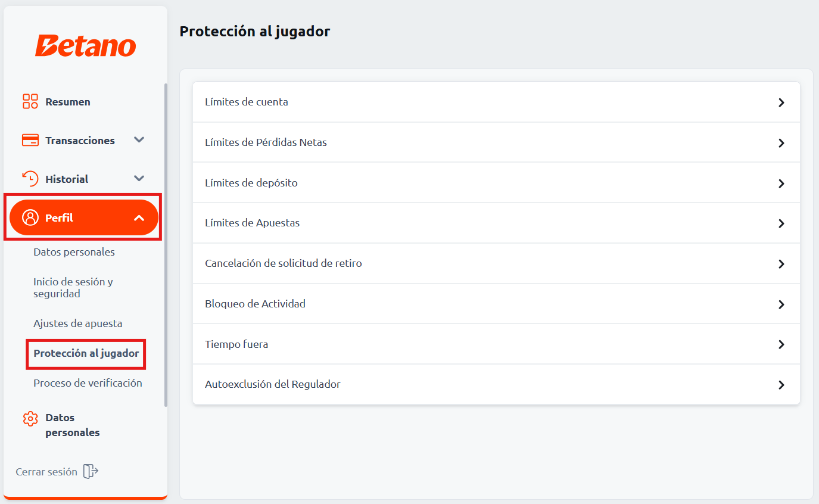The height and width of the screenshot is (504, 819).
Task: Click the Transacciones card icon
Action: click(30, 141)
